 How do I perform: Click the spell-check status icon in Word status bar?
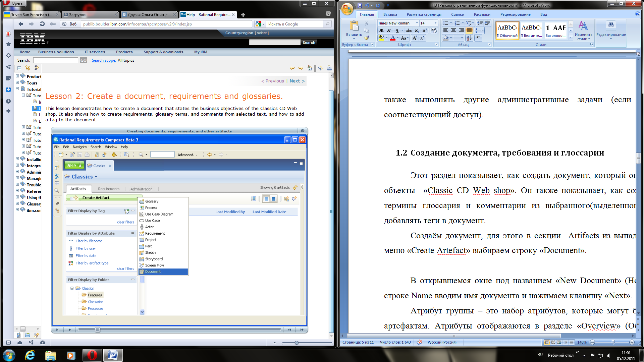pos(419,342)
